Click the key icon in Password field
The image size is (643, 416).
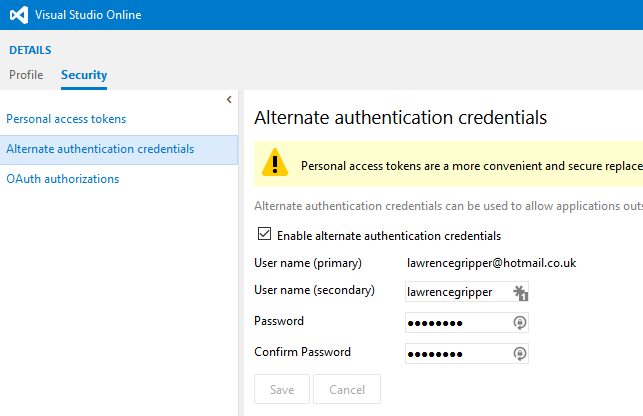click(519, 323)
